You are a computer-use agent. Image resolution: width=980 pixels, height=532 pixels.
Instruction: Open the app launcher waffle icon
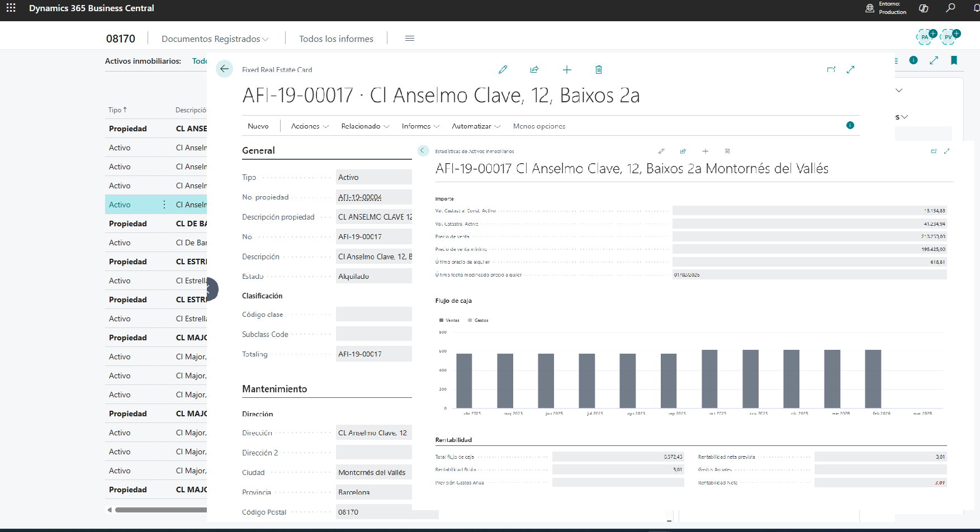click(x=11, y=8)
